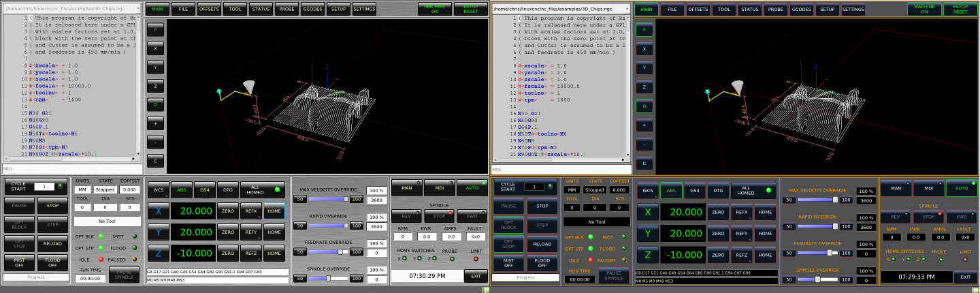Open the WCS dropdown in left window
Image resolution: width=980 pixels, height=293 pixels.
pyautogui.click(x=157, y=190)
